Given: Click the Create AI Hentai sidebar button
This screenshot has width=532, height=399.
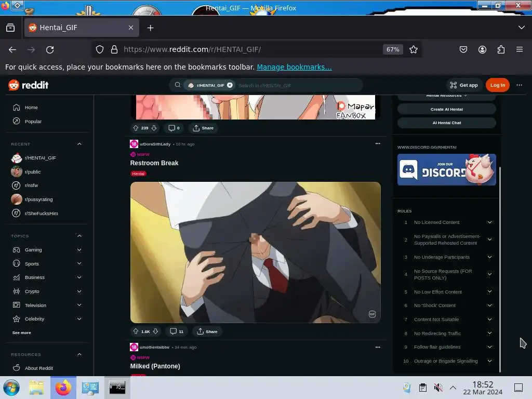Looking at the screenshot, I should (x=446, y=109).
